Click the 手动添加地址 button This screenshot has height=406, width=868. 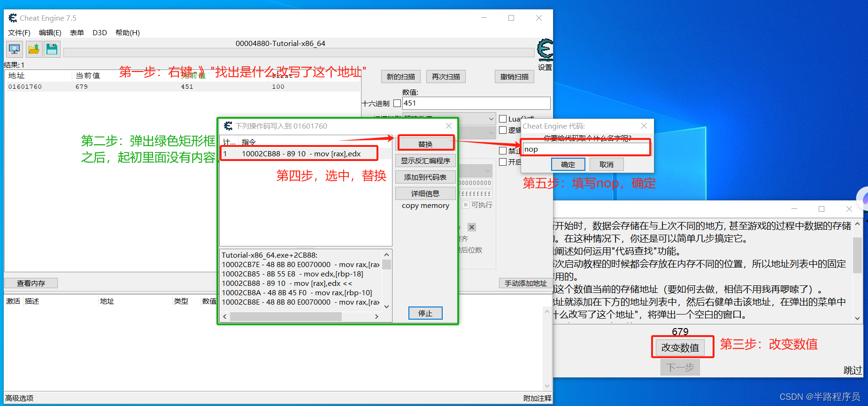pyautogui.click(x=526, y=283)
